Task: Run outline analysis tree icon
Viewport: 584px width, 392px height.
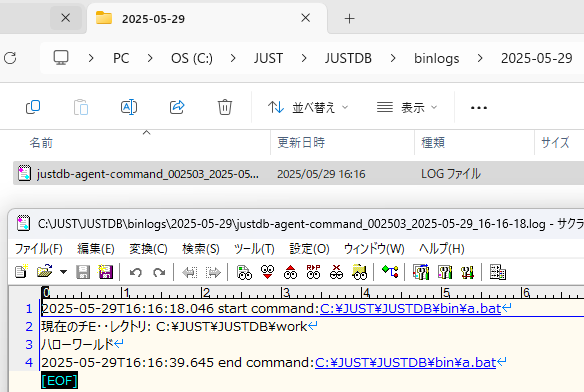Action: (x=390, y=272)
